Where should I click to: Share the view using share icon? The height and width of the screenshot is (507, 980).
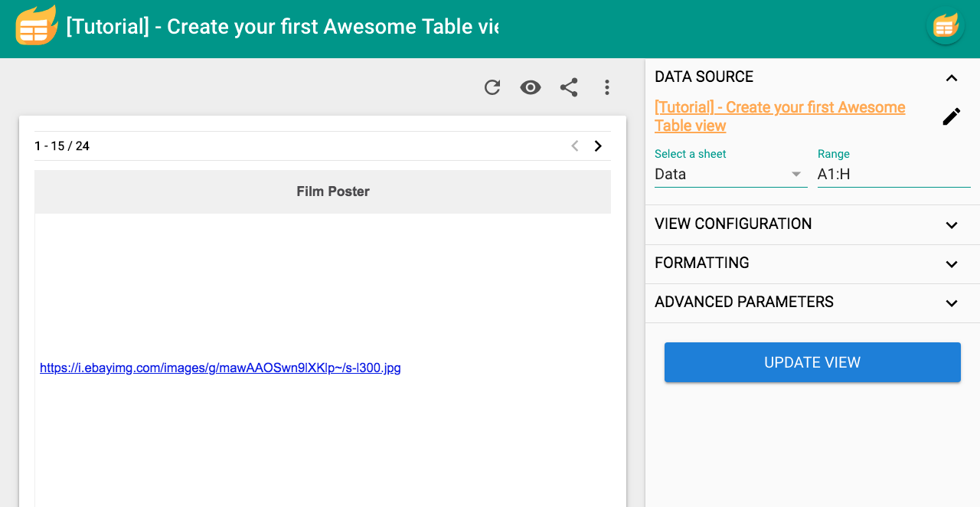pyautogui.click(x=569, y=87)
